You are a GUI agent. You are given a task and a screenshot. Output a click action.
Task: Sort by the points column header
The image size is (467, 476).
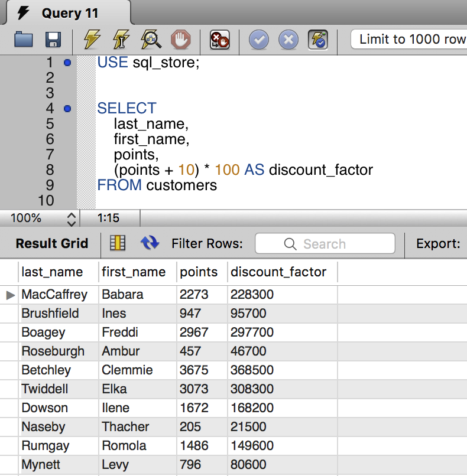tap(202, 272)
